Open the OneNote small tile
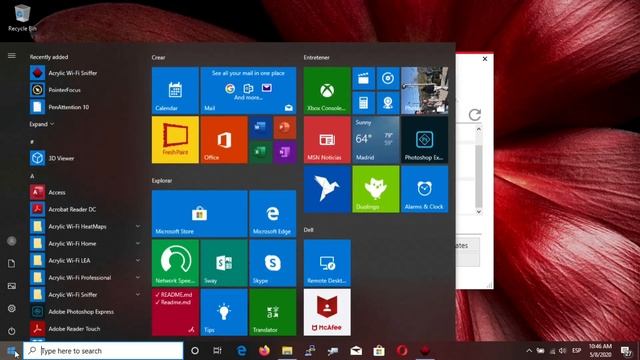 (284, 152)
